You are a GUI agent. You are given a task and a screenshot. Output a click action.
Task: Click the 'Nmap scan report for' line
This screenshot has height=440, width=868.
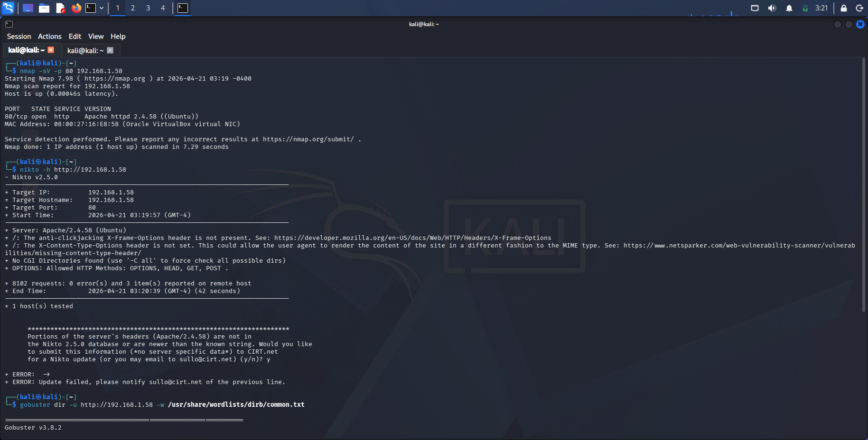coord(67,86)
